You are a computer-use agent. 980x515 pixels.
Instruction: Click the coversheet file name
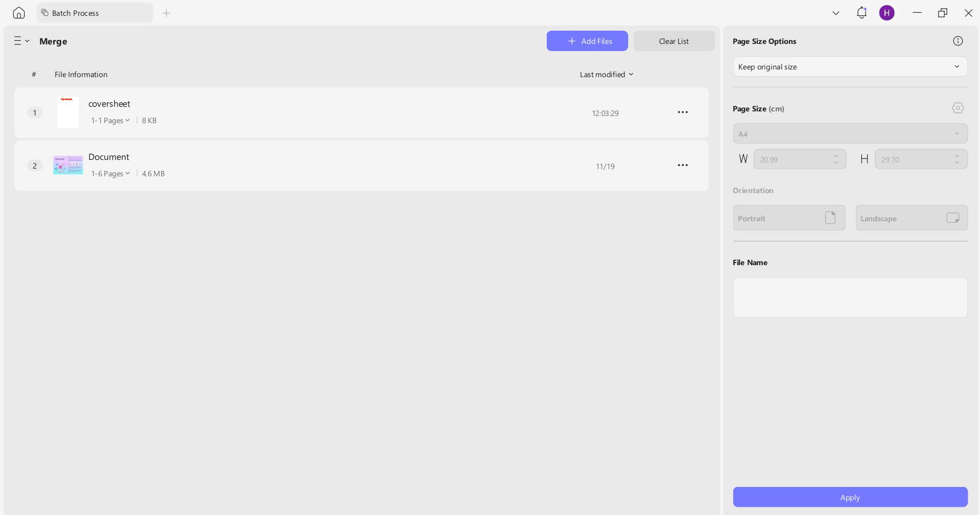tap(109, 104)
